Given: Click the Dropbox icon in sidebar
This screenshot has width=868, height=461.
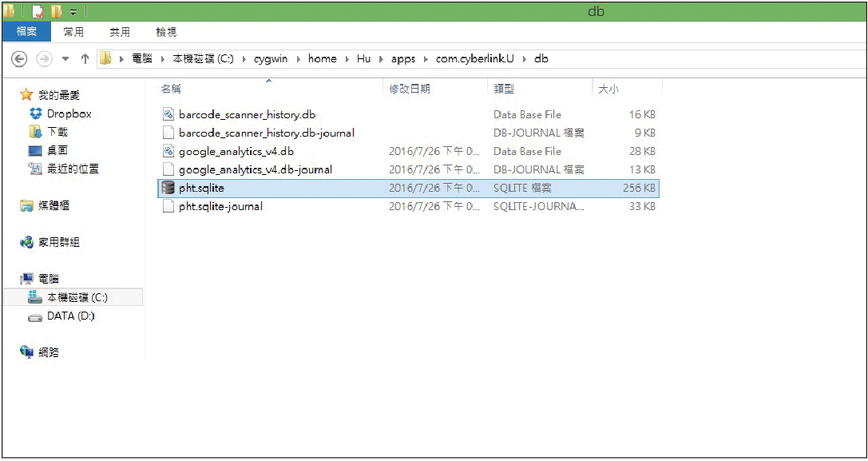Looking at the screenshot, I should (35, 113).
